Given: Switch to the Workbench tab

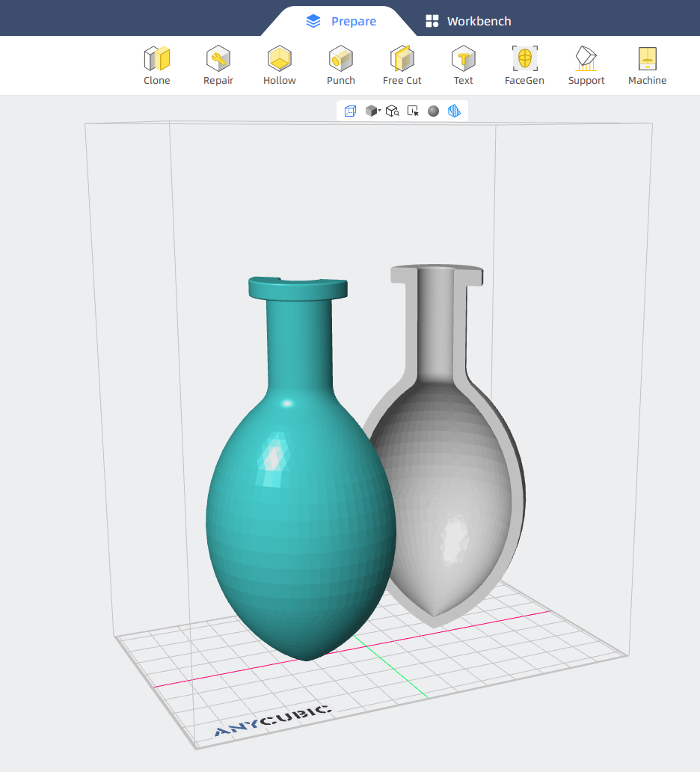Looking at the screenshot, I should pos(468,21).
